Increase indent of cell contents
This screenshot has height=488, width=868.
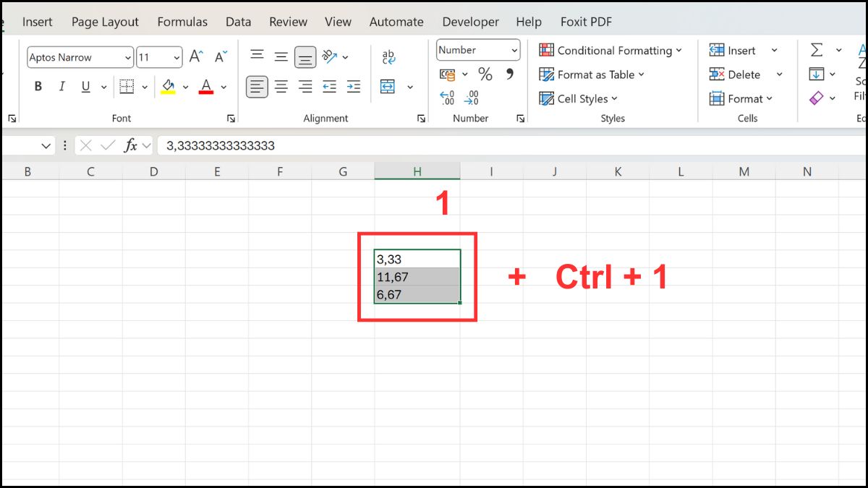coord(354,87)
